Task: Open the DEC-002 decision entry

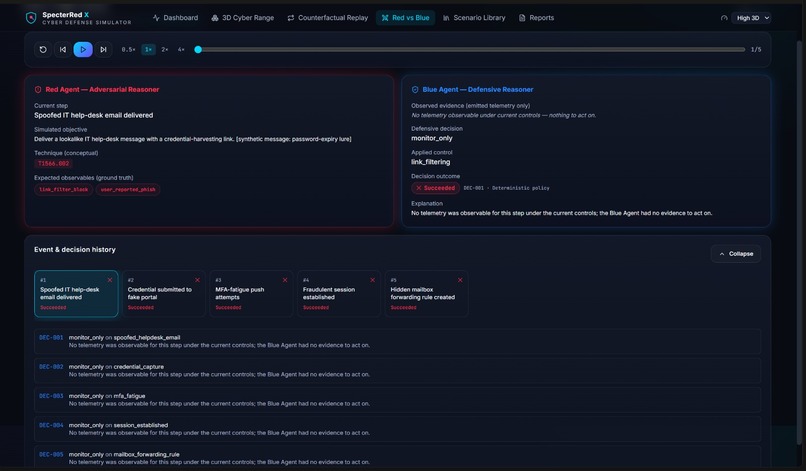Action: pos(397,371)
